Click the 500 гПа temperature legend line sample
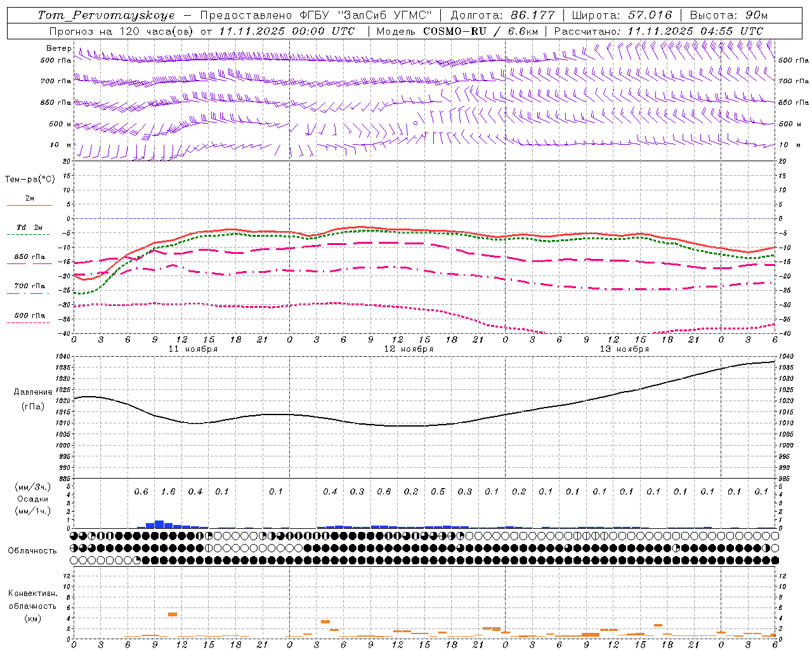 (28, 322)
